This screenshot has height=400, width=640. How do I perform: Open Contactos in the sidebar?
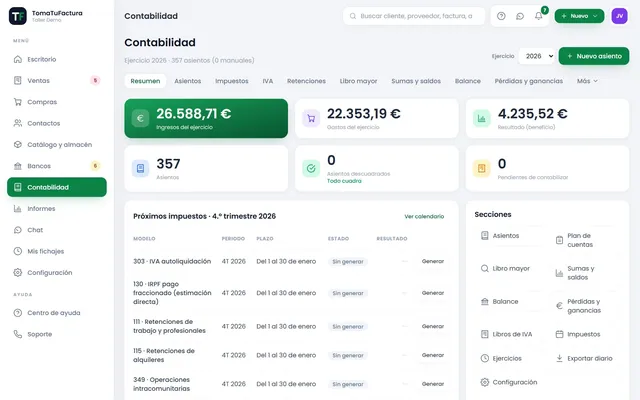tap(57, 123)
